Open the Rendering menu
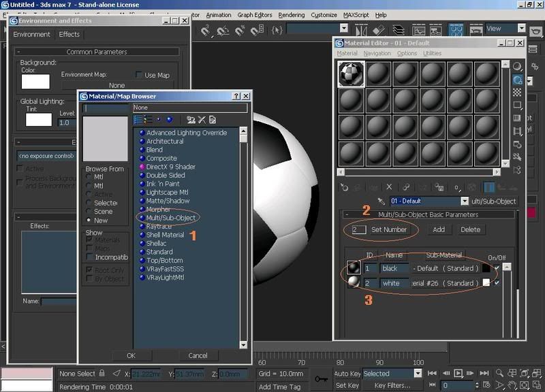 pos(292,15)
